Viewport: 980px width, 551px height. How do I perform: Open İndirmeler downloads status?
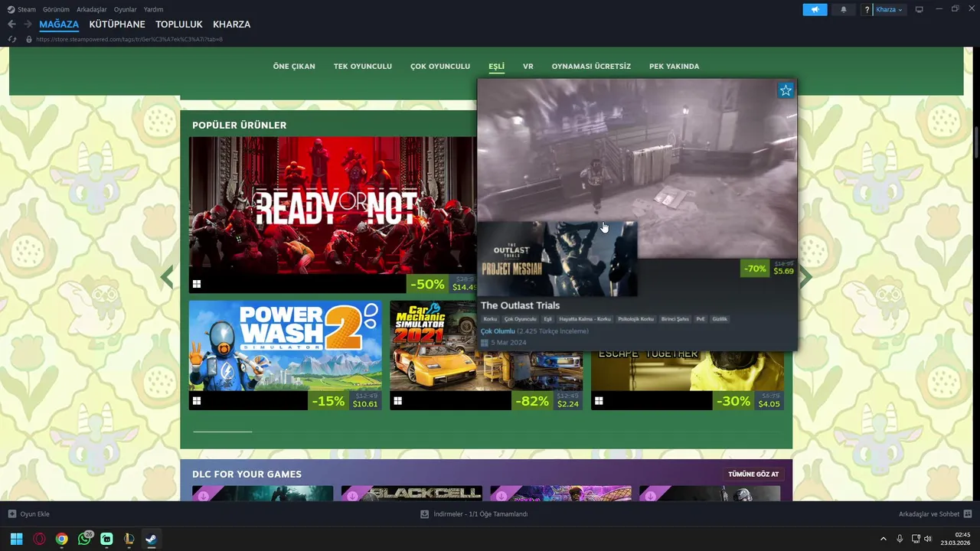tap(474, 514)
